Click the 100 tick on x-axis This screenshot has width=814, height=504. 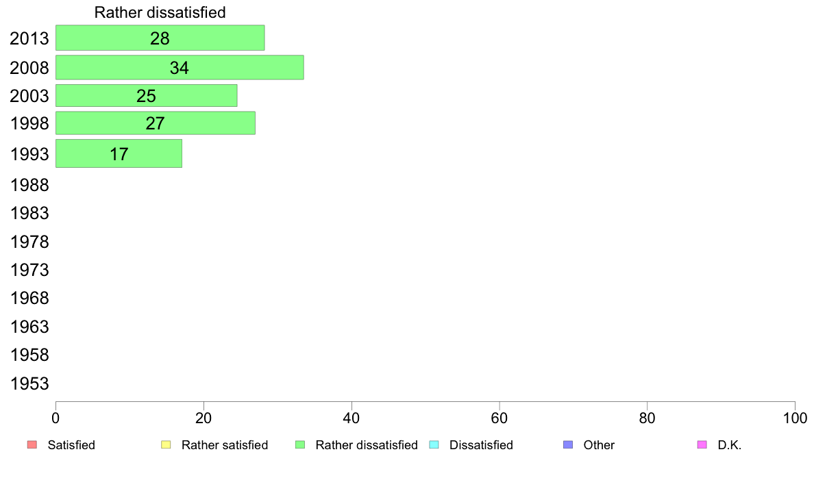795,418
